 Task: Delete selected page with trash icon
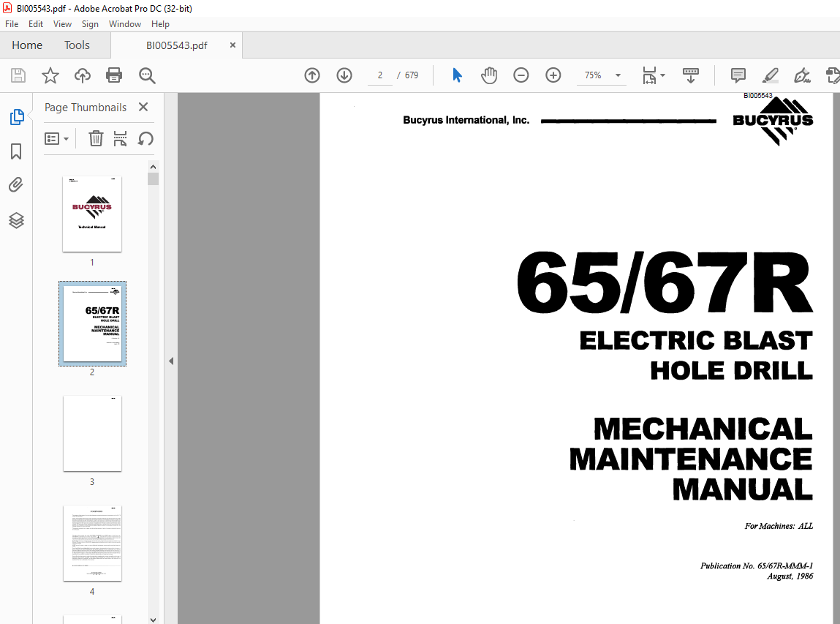click(x=96, y=138)
